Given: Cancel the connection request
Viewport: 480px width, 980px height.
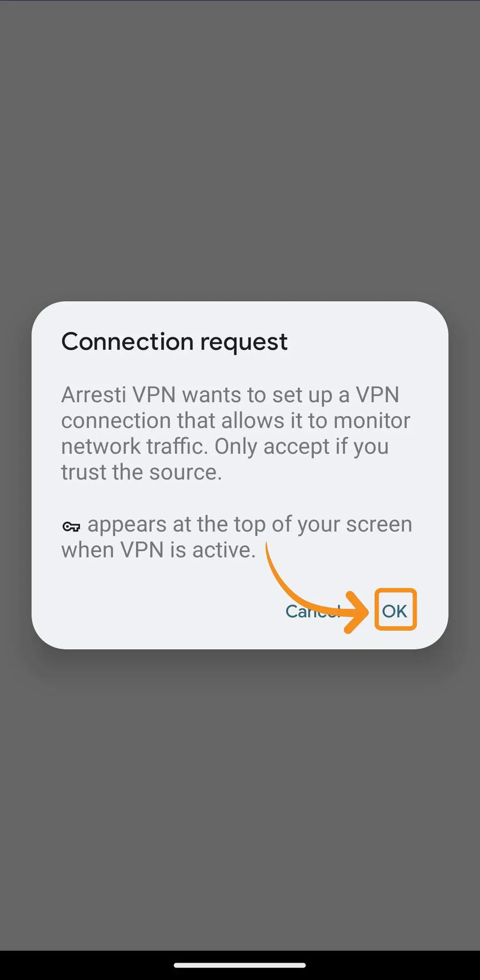Looking at the screenshot, I should point(313,611).
